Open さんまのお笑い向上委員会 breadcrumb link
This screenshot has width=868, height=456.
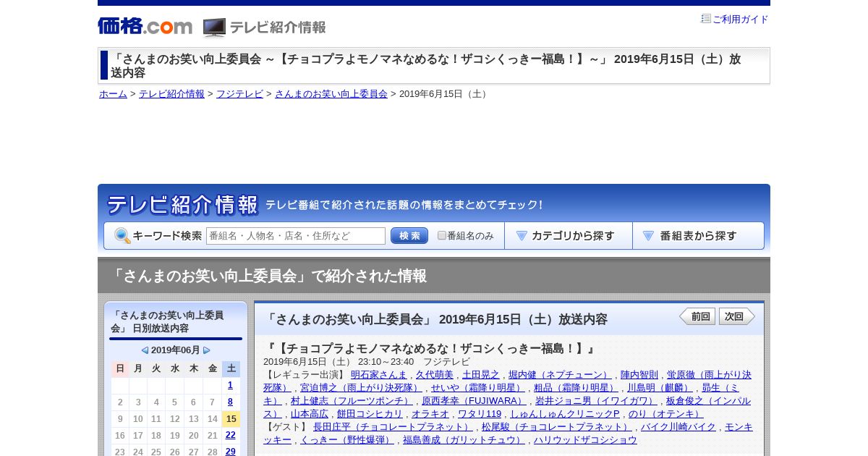pyautogui.click(x=331, y=94)
